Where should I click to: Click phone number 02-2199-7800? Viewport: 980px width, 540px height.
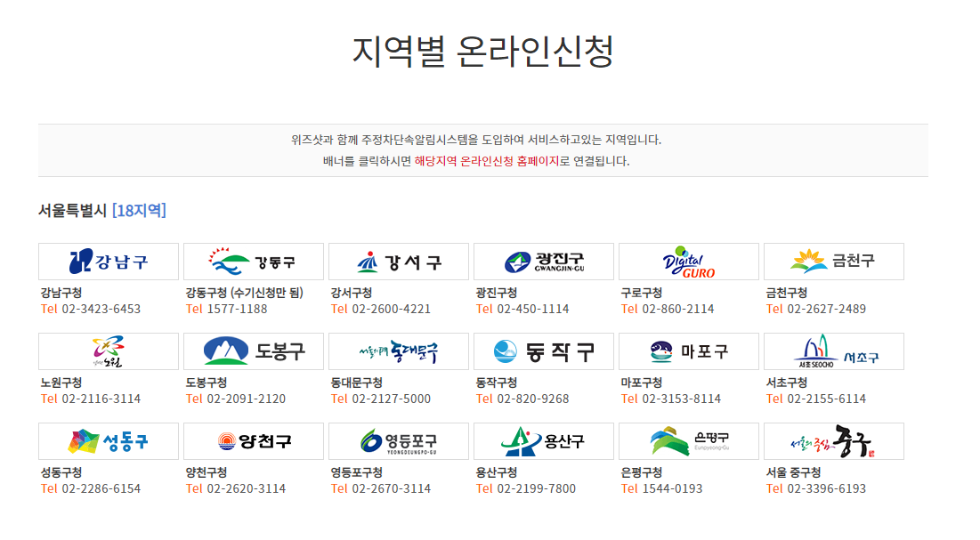pyautogui.click(x=536, y=488)
